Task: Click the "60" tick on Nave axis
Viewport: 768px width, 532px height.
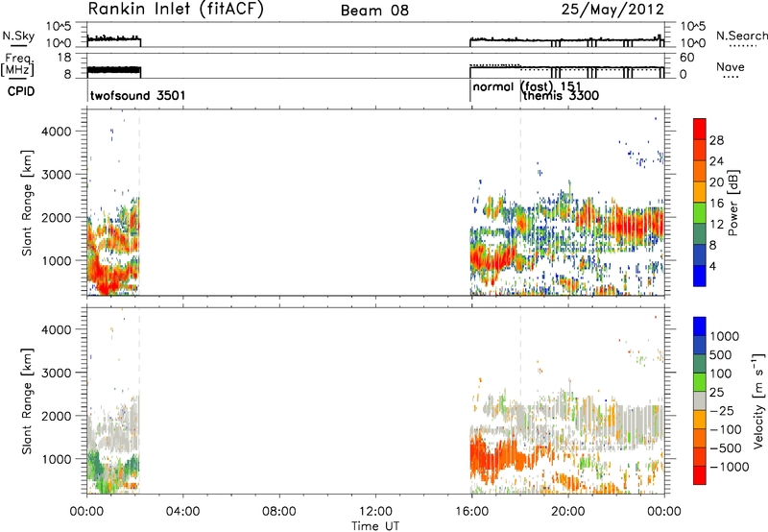Action: pos(687,58)
